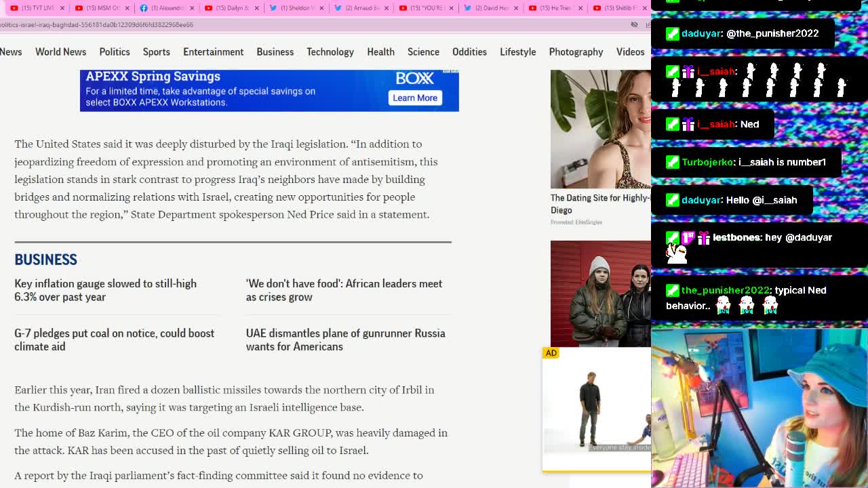Click the Twitter favicon on David tab
The width and height of the screenshot is (868, 488).
pos(467,8)
